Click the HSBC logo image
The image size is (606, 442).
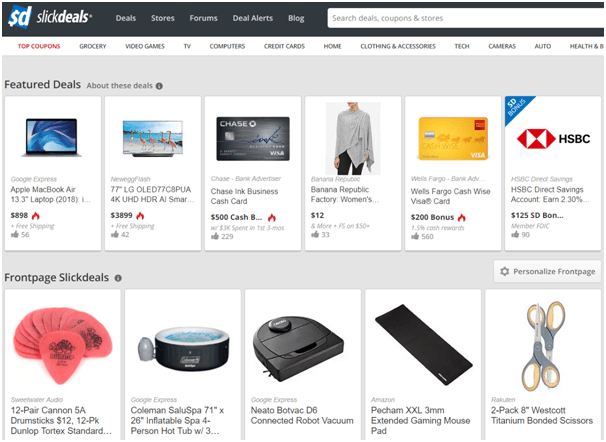pyautogui.click(x=553, y=139)
